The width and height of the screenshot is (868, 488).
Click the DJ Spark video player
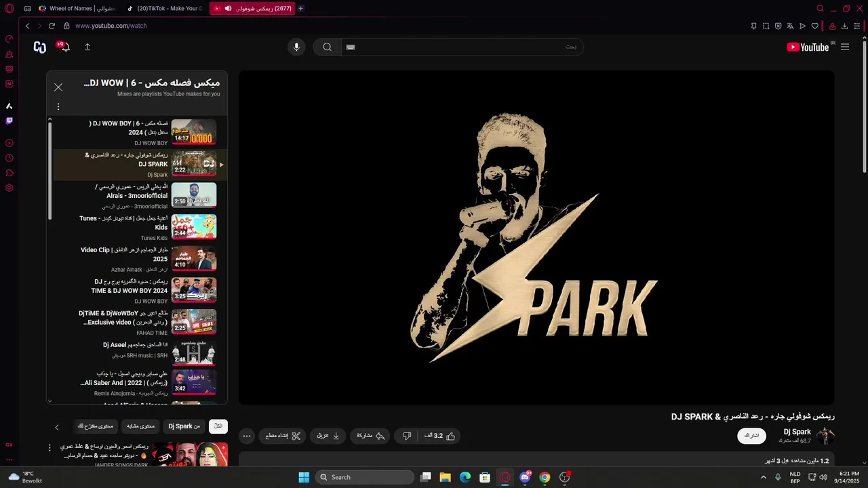[x=536, y=237]
